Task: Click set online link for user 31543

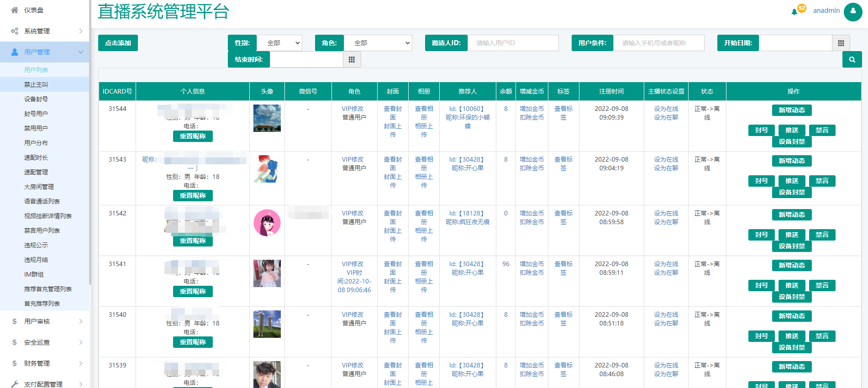Action: [x=666, y=159]
